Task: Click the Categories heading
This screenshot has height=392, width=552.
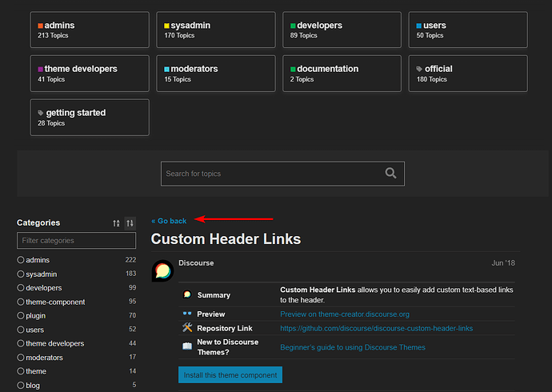Action: (x=38, y=222)
